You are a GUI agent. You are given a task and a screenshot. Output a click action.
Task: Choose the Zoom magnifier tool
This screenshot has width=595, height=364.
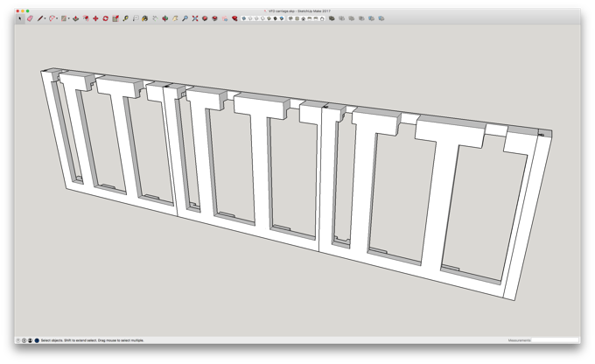coord(185,18)
